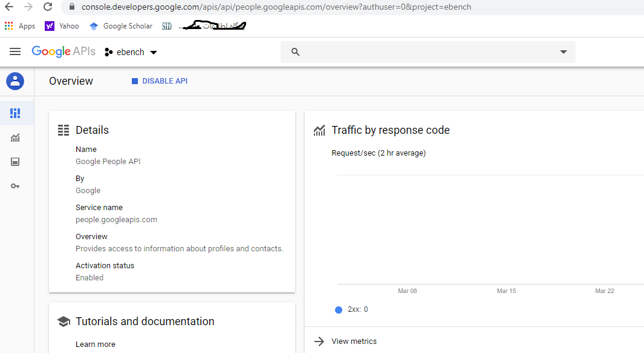
Task: Expand the ebench project selector dropdown
Action: (154, 52)
